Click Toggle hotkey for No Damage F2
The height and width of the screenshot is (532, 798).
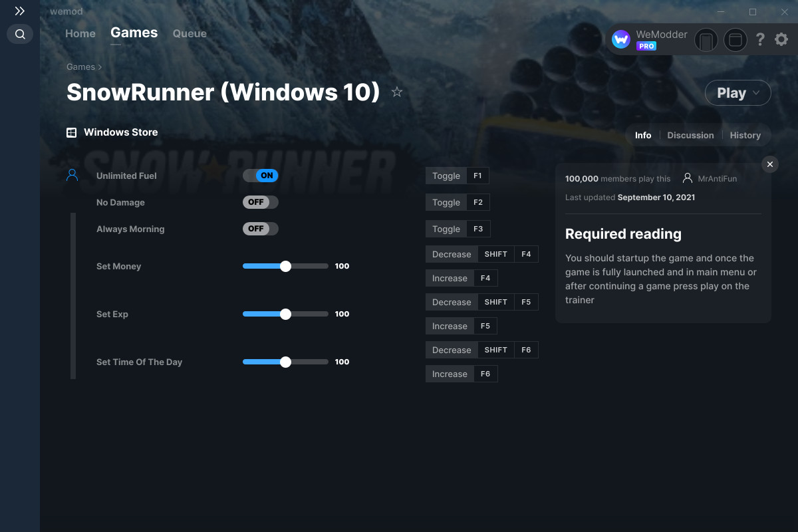click(x=458, y=202)
